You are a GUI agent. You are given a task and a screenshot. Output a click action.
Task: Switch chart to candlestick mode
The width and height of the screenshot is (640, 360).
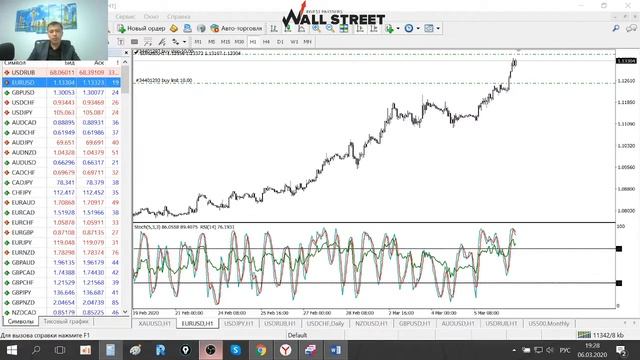[288, 28]
